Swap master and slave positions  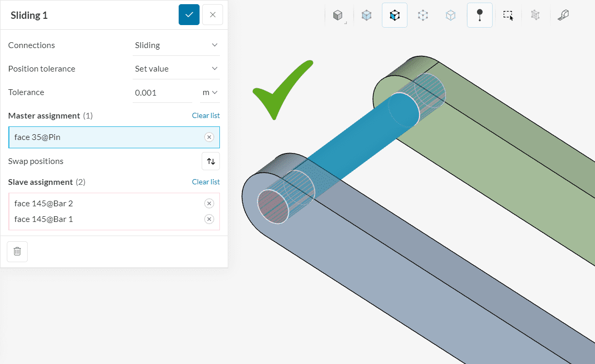(211, 161)
